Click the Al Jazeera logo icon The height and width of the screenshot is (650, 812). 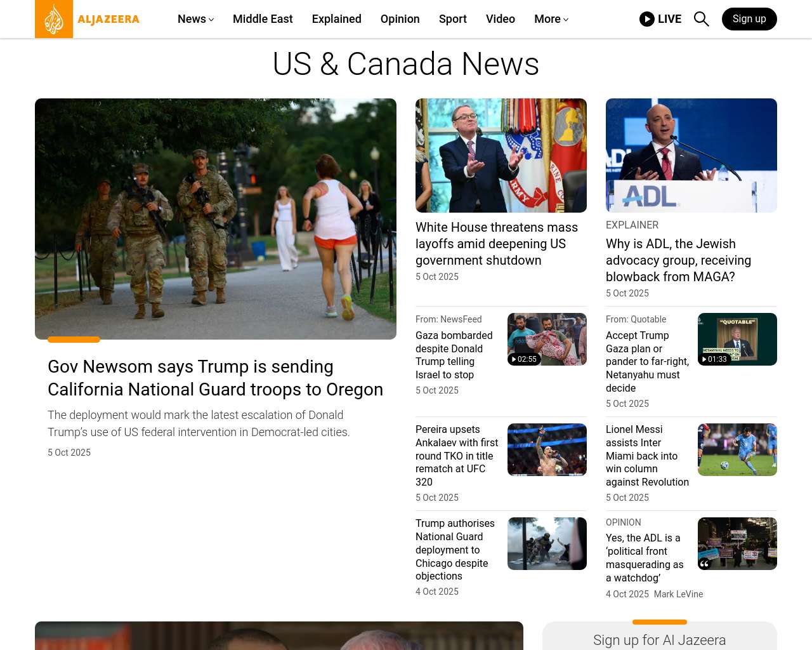coord(54,19)
